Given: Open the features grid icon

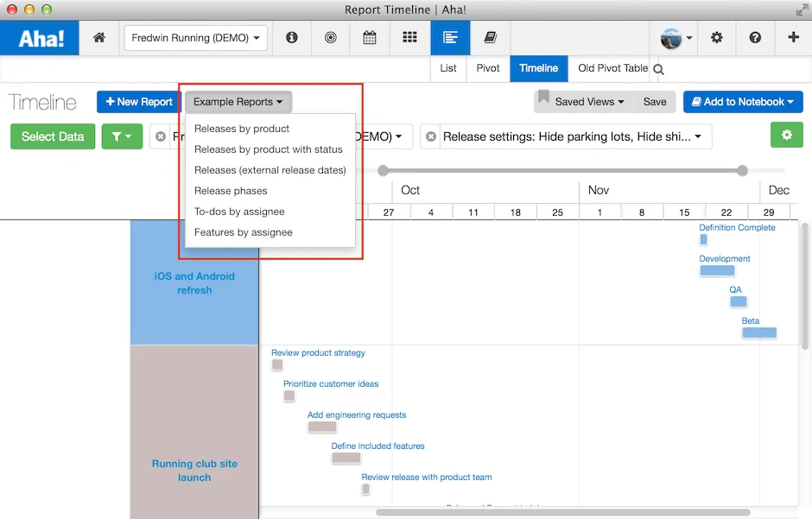Looking at the screenshot, I should 409,37.
